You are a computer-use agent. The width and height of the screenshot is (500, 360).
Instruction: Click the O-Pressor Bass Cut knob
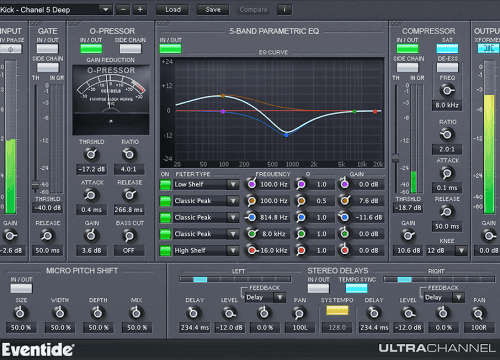click(129, 236)
